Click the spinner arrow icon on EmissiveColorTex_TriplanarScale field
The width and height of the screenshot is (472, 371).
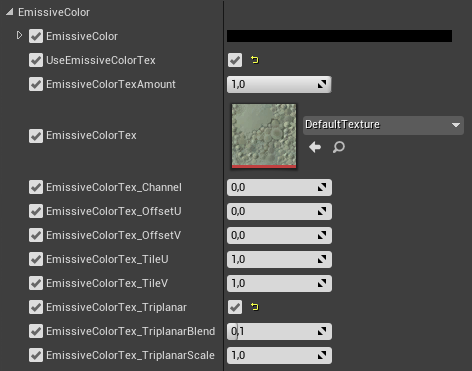[322, 355]
